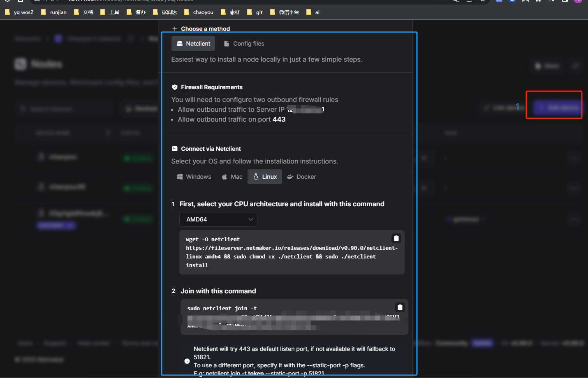Click the whale icon beside Docker
Image resolution: width=588 pixels, height=378 pixels.
pos(290,177)
